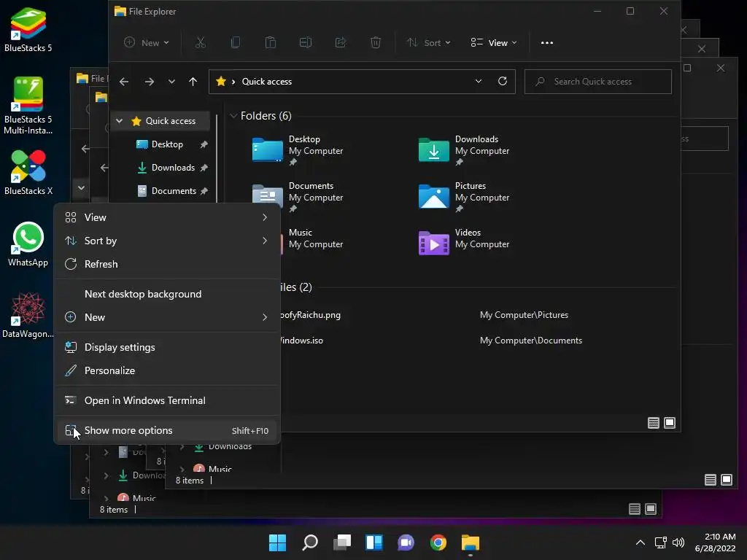Screen dimensions: 747x560
Task: Open the network tray icon
Action: [x=660, y=542]
